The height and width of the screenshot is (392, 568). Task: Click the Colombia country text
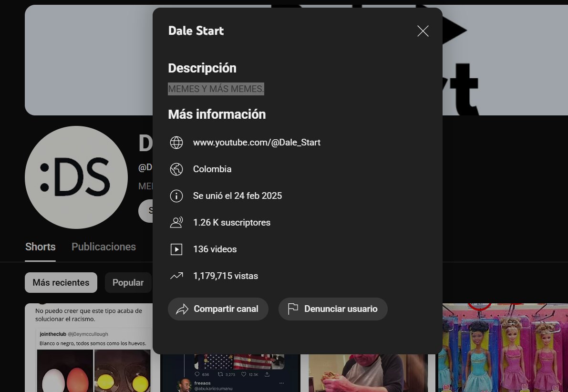tap(212, 169)
